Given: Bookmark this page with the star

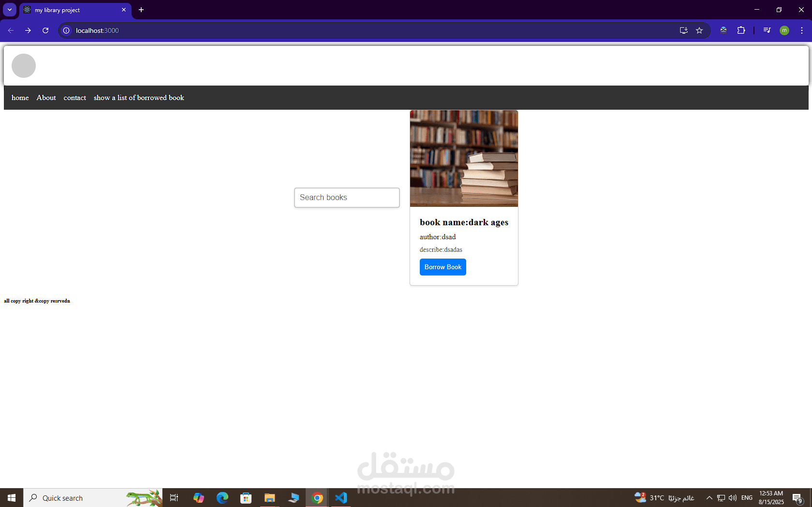Looking at the screenshot, I should coord(699,30).
